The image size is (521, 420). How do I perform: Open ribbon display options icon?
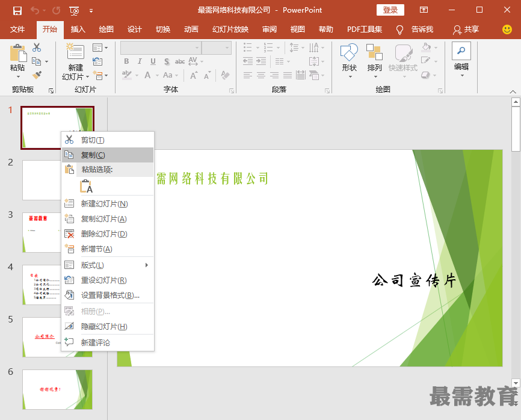(x=424, y=10)
